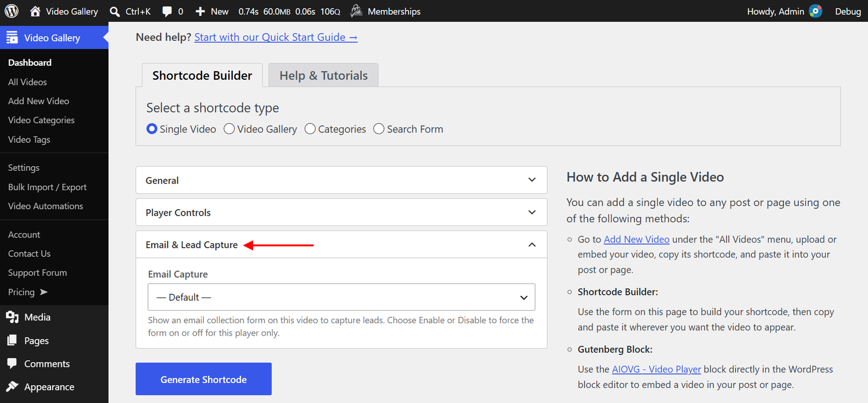Open AIOVG - Video Player link
Viewport: 868px width, 403px height.
(656, 369)
